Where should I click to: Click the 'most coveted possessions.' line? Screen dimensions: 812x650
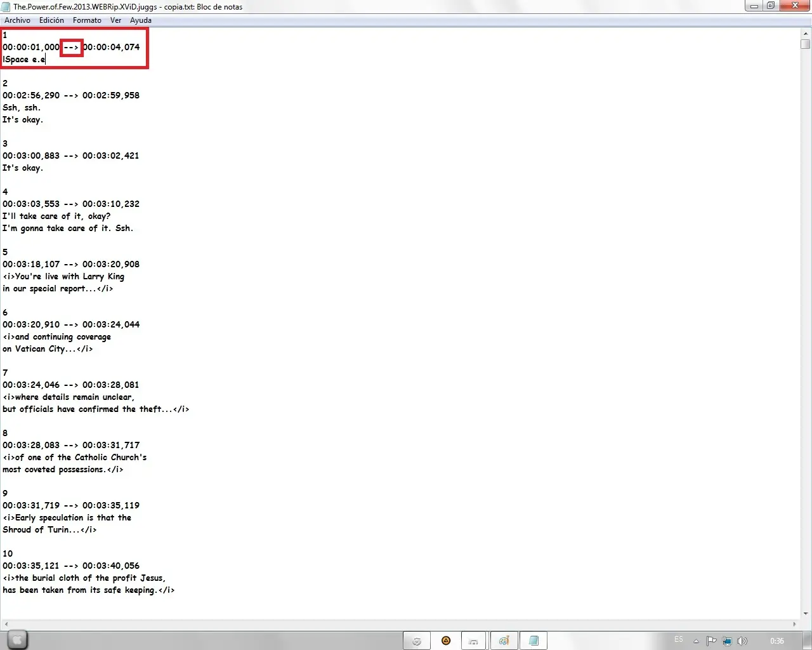(63, 469)
